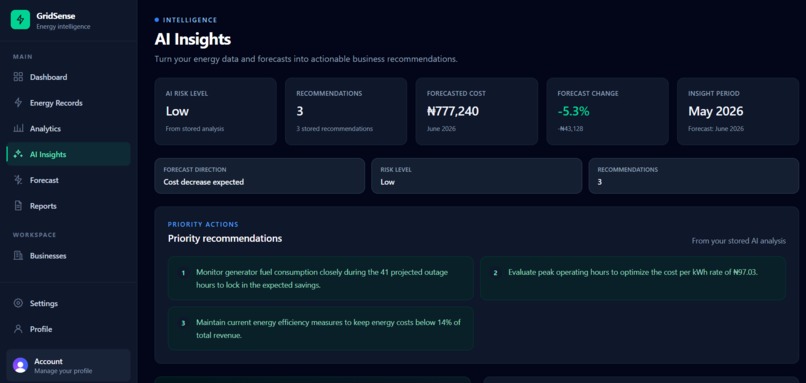
Task: Open Settings in the sidebar
Action: (68, 303)
